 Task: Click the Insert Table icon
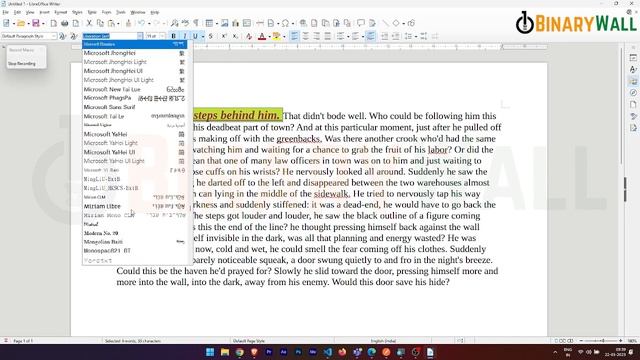(209, 23)
